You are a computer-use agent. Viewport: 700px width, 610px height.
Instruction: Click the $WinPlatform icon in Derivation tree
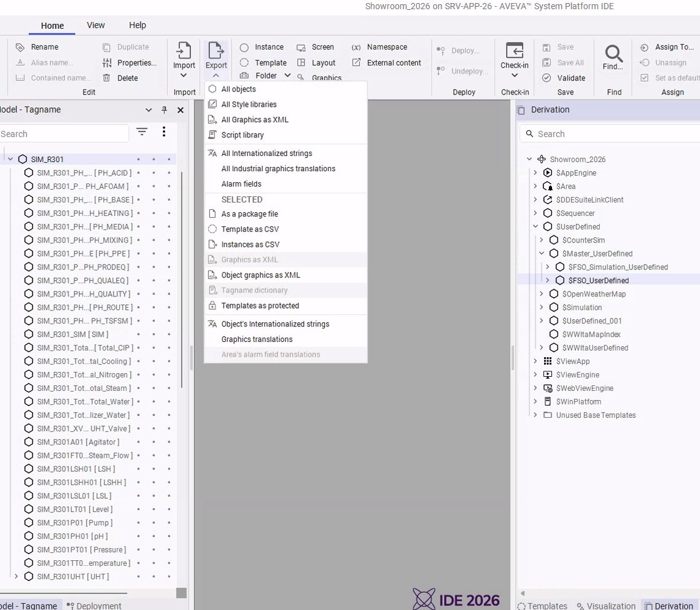tap(548, 401)
